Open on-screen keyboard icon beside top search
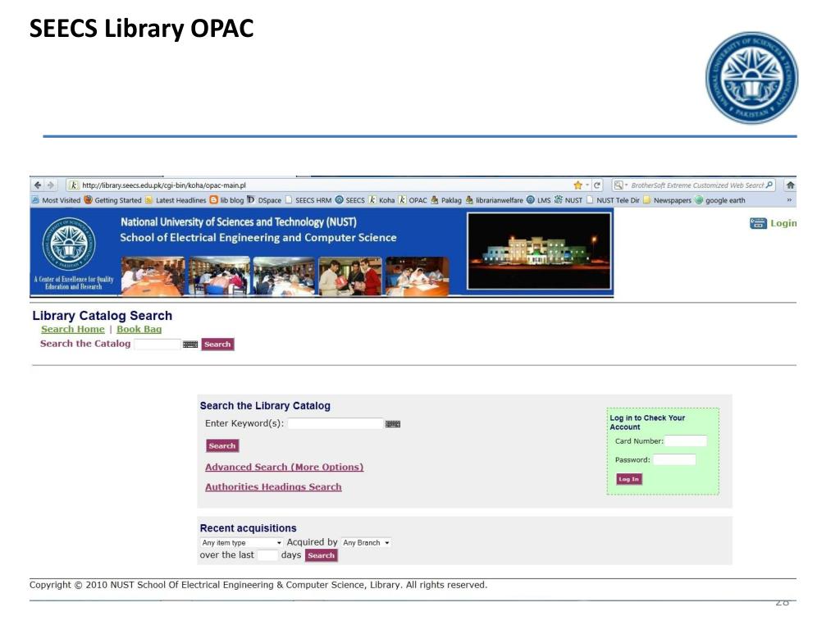Screen dimensions: 840x630 (190, 345)
